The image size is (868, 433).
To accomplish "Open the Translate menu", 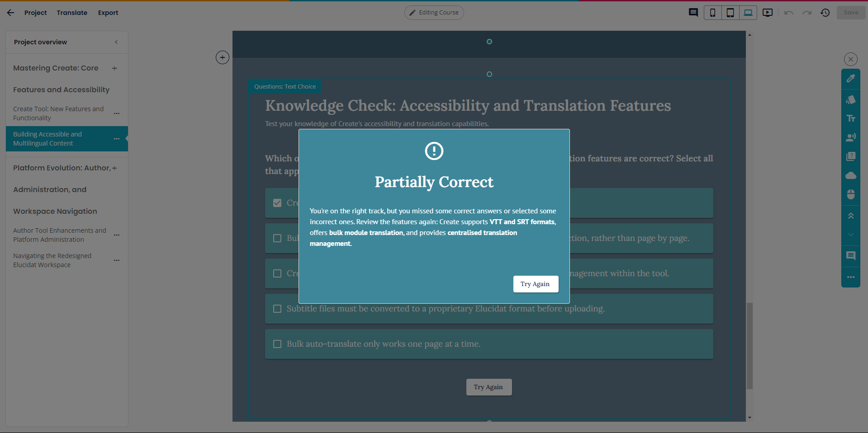I will click(x=72, y=13).
